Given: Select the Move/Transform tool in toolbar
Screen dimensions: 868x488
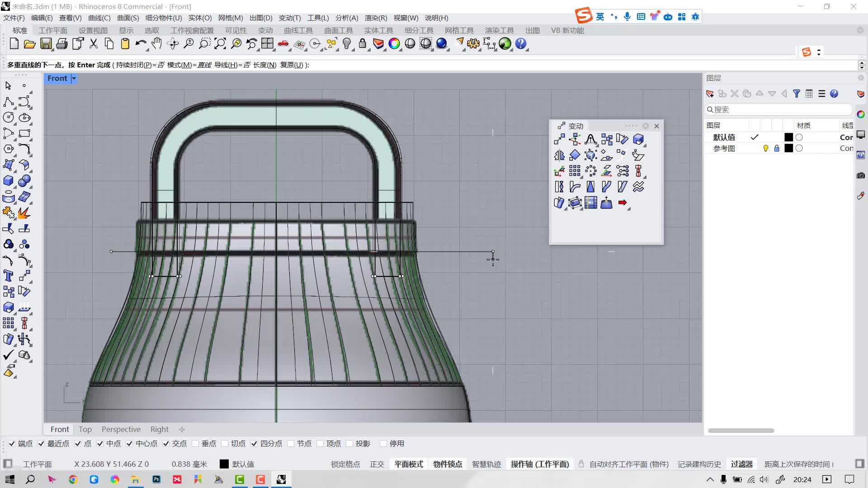Looking at the screenshot, I should coord(559,138).
